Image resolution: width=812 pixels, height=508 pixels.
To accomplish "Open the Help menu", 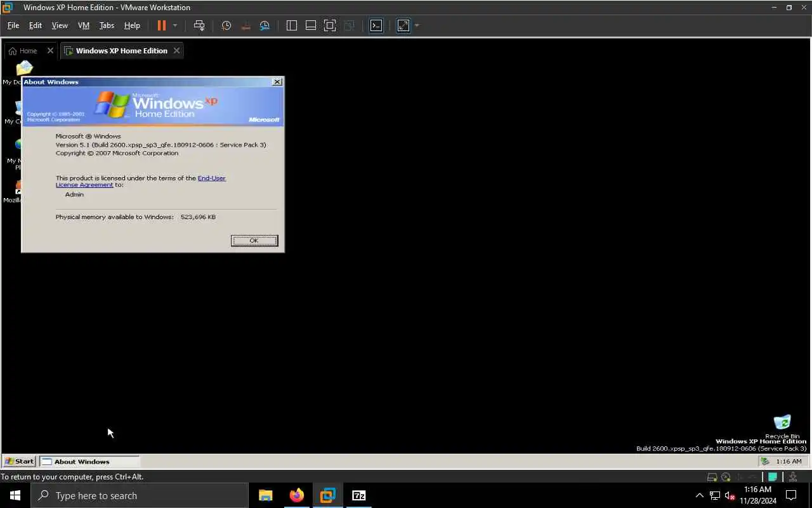I will tap(132, 25).
